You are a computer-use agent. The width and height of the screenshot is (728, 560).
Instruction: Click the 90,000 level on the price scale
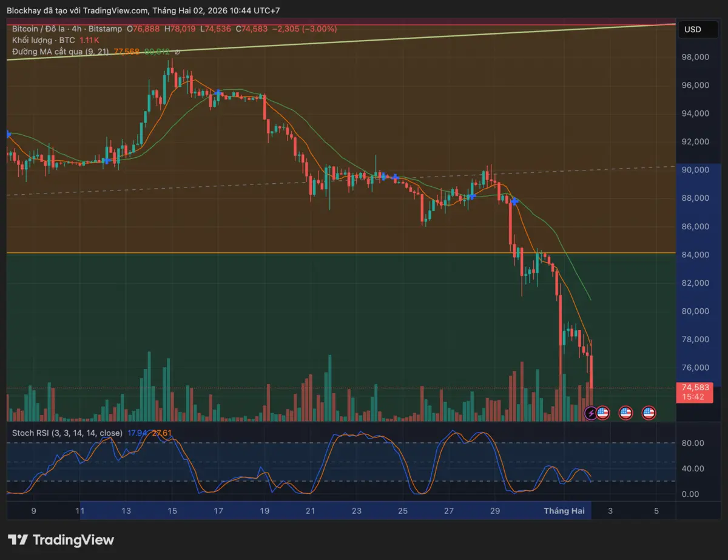click(x=695, y=170)
